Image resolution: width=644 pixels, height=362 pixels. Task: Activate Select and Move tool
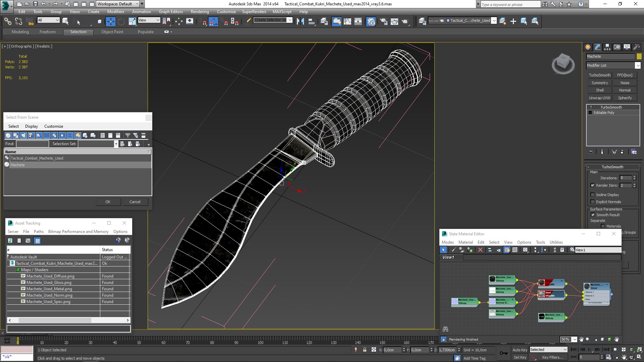coord(110,21)
